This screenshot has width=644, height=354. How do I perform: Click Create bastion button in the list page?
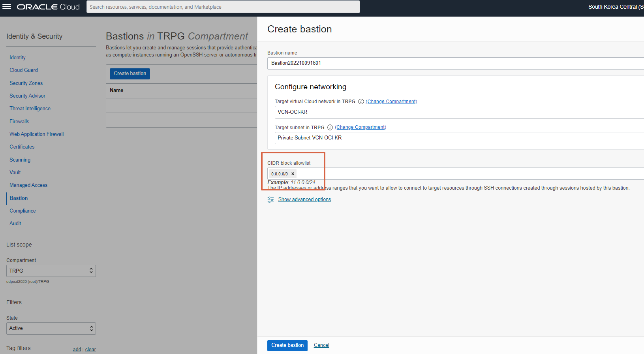point(130,73)
